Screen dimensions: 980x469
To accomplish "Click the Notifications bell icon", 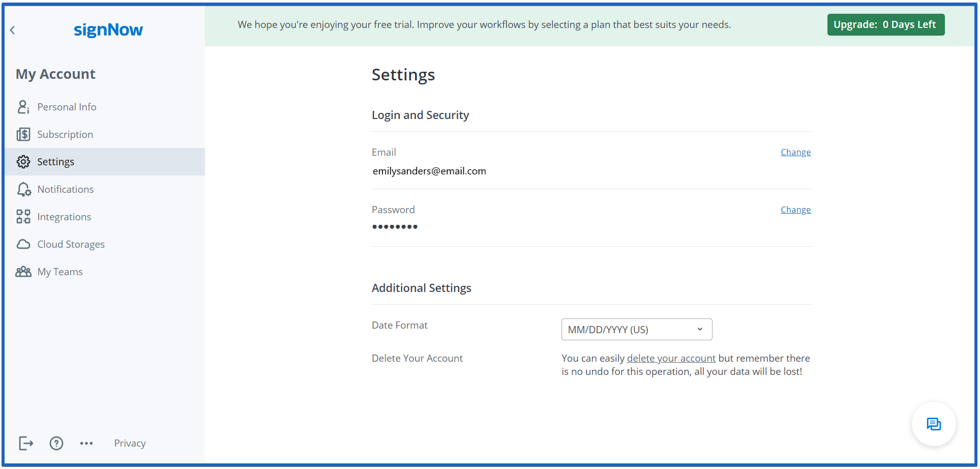I will coord(23,189).
